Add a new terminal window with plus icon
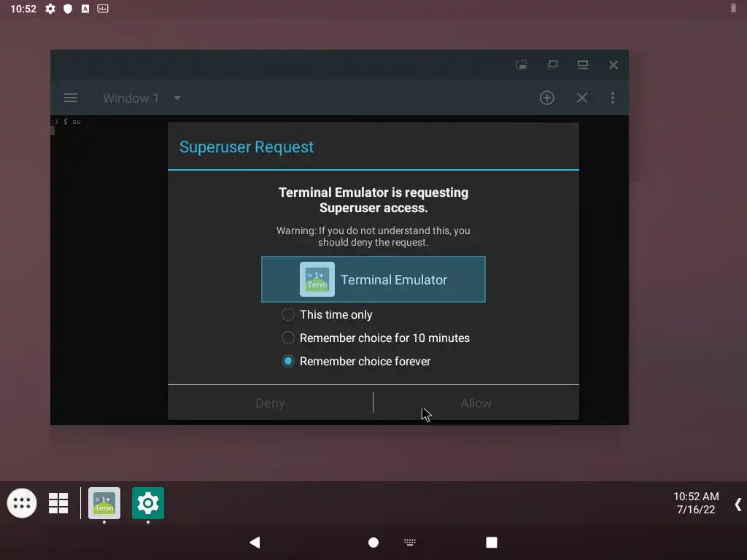The height and width of the screenshot is (560, 747). (x=547, y=98)
